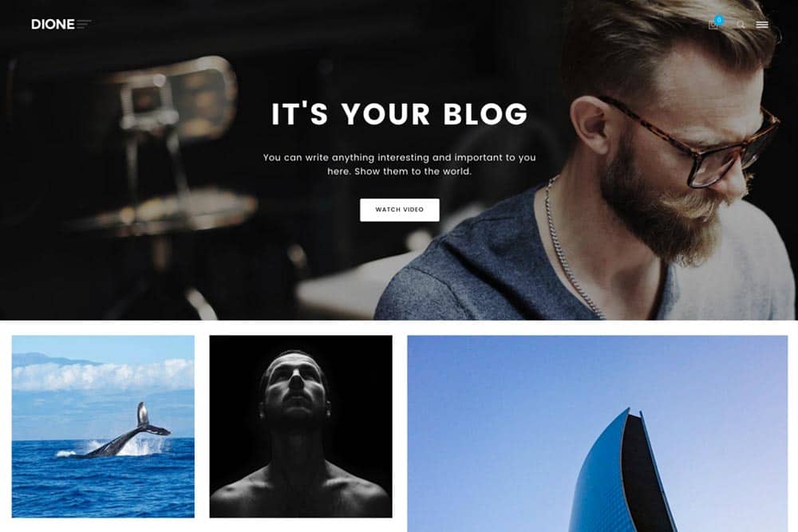Screen dimensions: 798x532
Task: Open the shopping cart icon
Action: coord(713,25)
